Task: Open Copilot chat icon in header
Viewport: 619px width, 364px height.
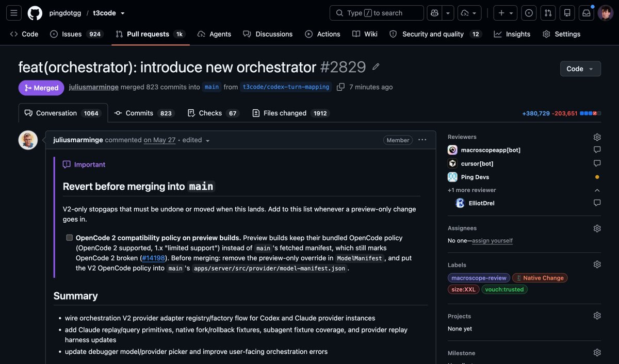Action: (x=435, y=13)
